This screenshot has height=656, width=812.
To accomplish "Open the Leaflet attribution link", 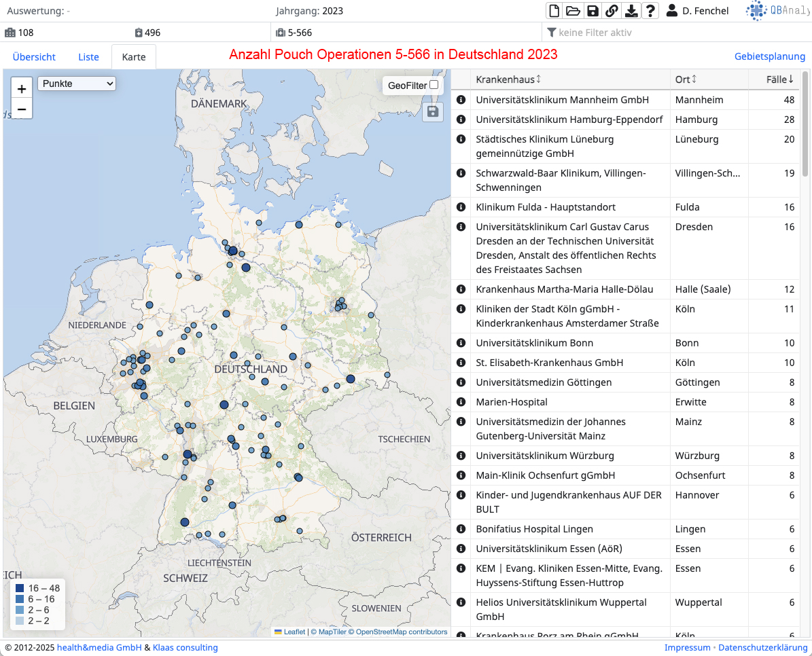I will click(x=290, y=632).
